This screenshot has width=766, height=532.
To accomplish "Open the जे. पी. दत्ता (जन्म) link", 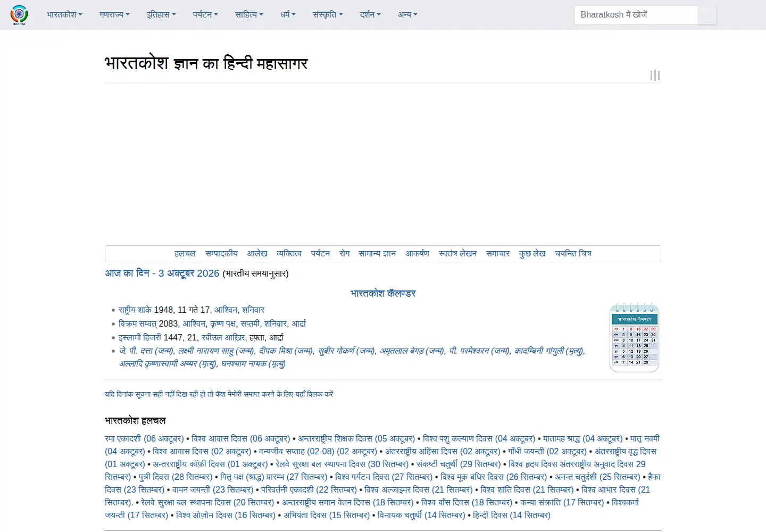I will 146,351.
